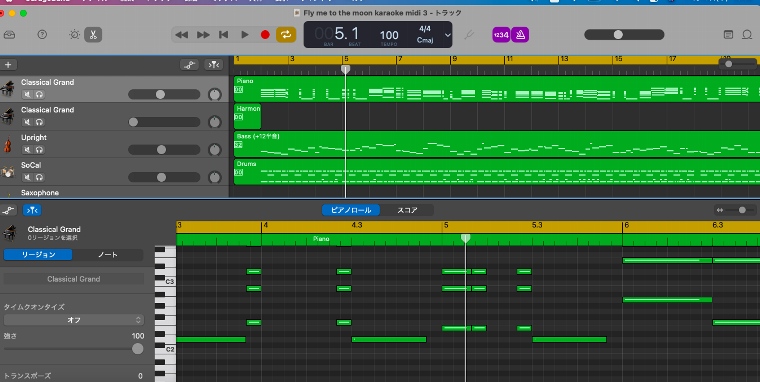Toggle the blue editor catch playhead button

coord(32,210)
